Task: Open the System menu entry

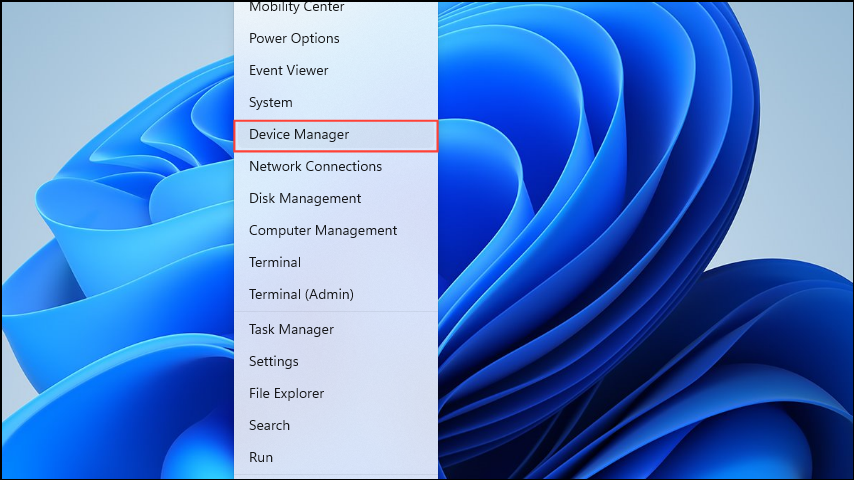Action: [x=271, y=102]
